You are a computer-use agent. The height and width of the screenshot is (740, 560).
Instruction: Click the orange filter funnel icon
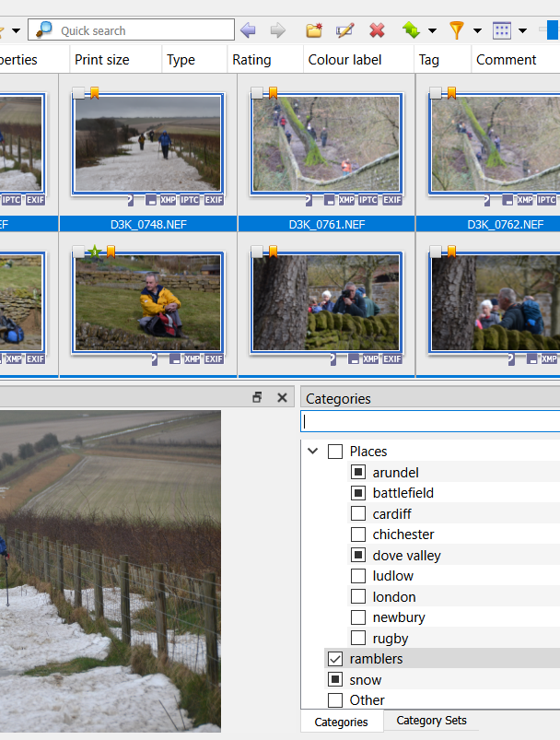pos(457,30)
